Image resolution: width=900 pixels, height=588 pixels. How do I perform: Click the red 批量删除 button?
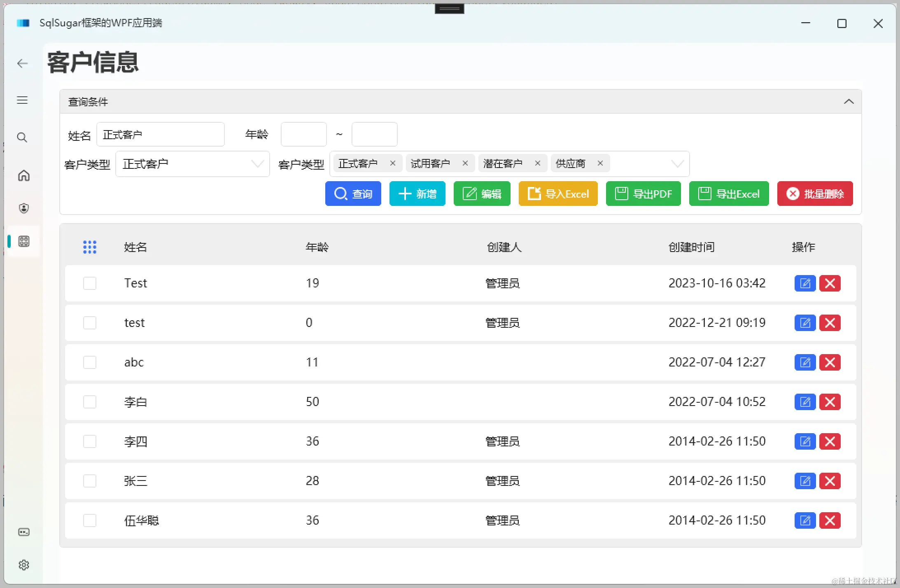pyautogui.click(x=815, y=194)
